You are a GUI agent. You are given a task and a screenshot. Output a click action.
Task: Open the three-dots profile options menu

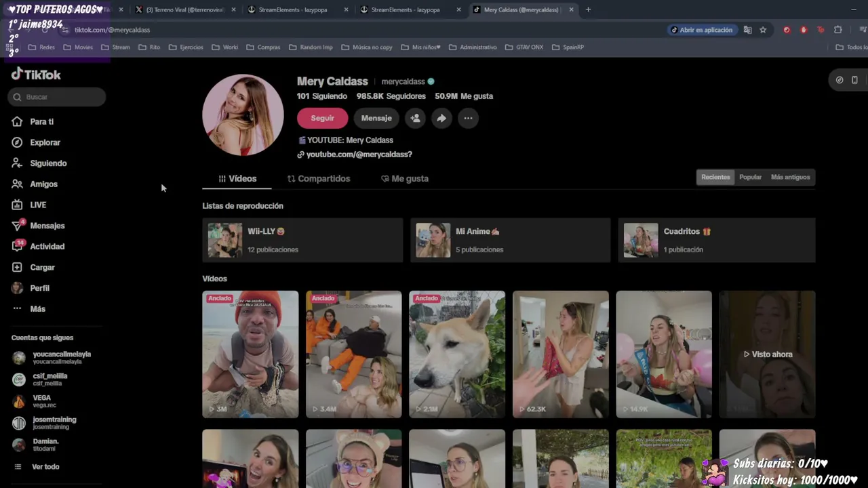[x=468, y=118]
